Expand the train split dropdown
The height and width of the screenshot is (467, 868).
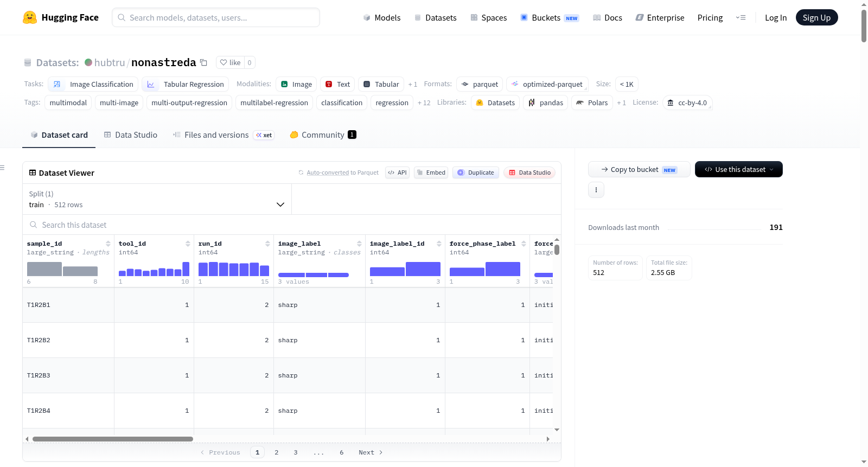tap(157, 199)
